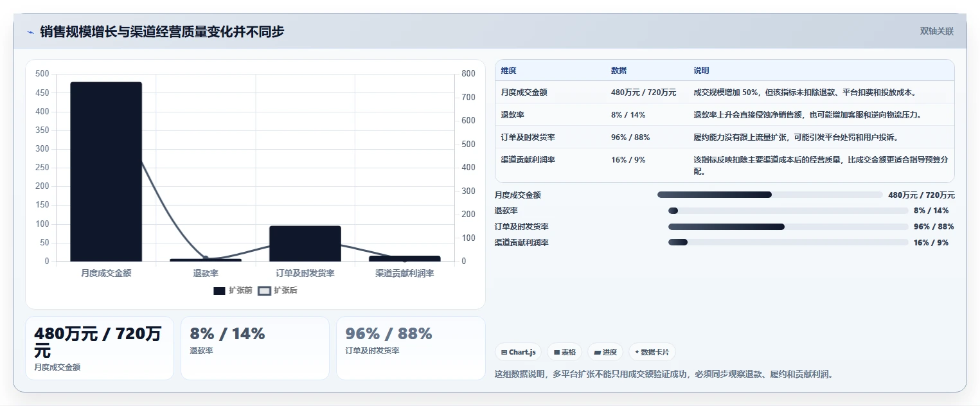Open the 480万元 / 720万元 data card
980x406 pixels.
click(x=100, y=348)
